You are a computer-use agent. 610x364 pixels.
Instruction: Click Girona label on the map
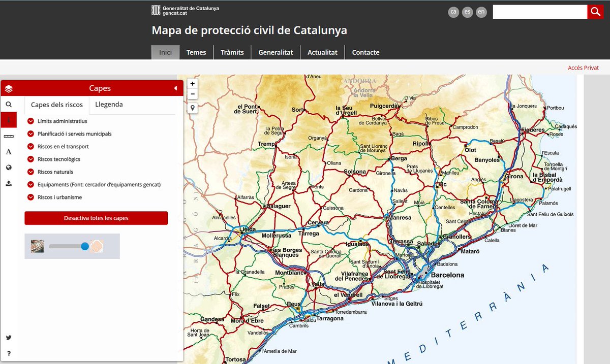point(514,177)
